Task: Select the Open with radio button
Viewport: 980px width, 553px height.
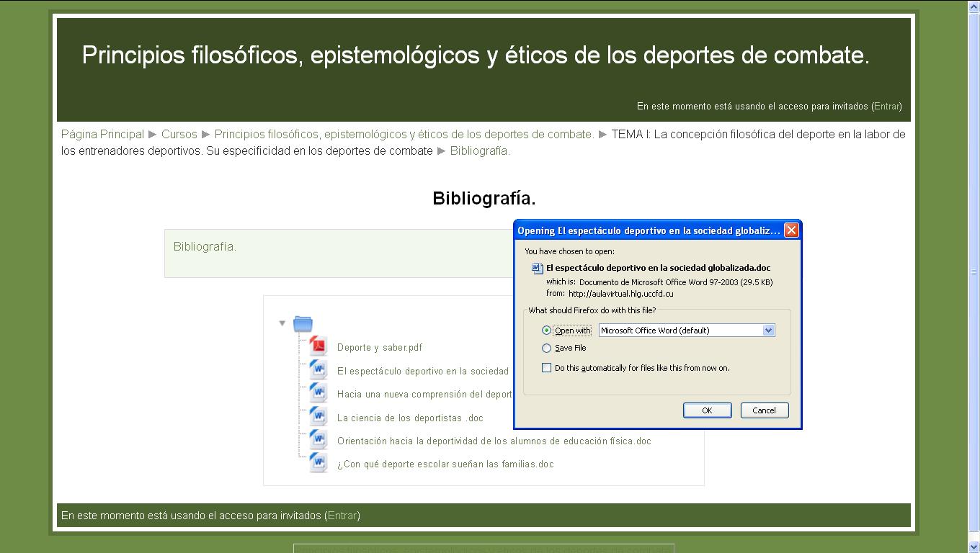Action: coord(546,330)
